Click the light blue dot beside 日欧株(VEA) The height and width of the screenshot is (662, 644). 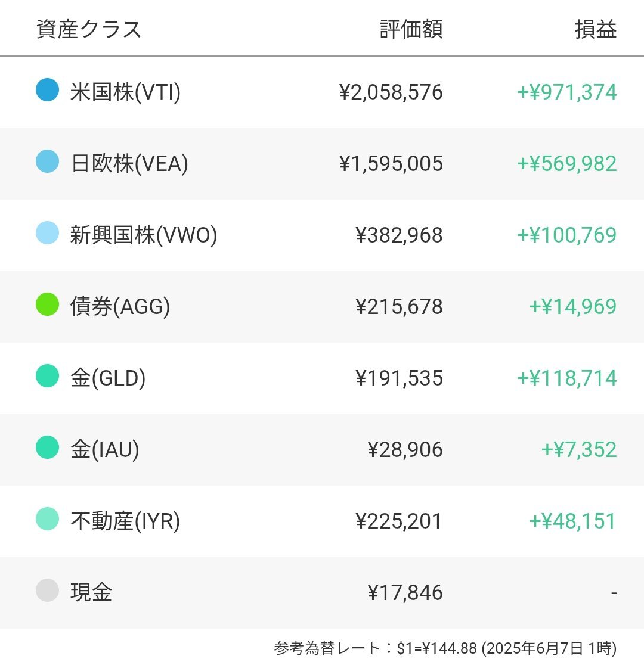(47, 161)
